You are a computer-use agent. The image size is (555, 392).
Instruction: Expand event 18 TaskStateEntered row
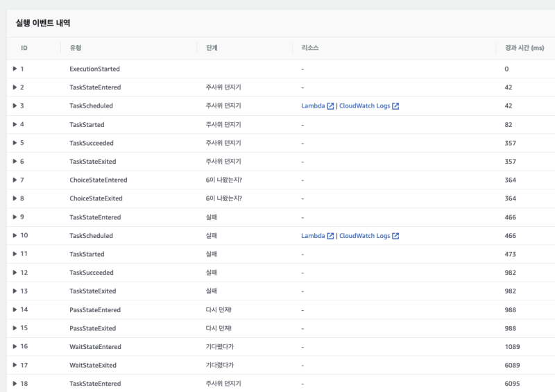pyautogui.click(x=15, y=384)
